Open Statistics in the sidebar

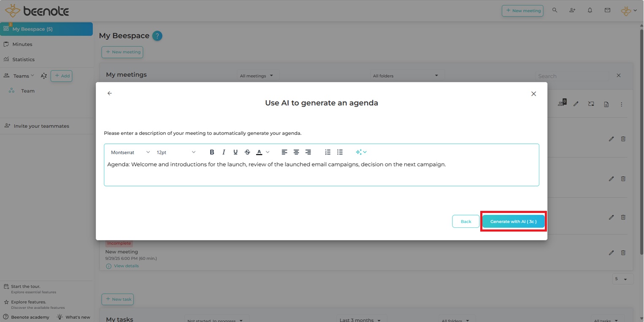point(24,60)
